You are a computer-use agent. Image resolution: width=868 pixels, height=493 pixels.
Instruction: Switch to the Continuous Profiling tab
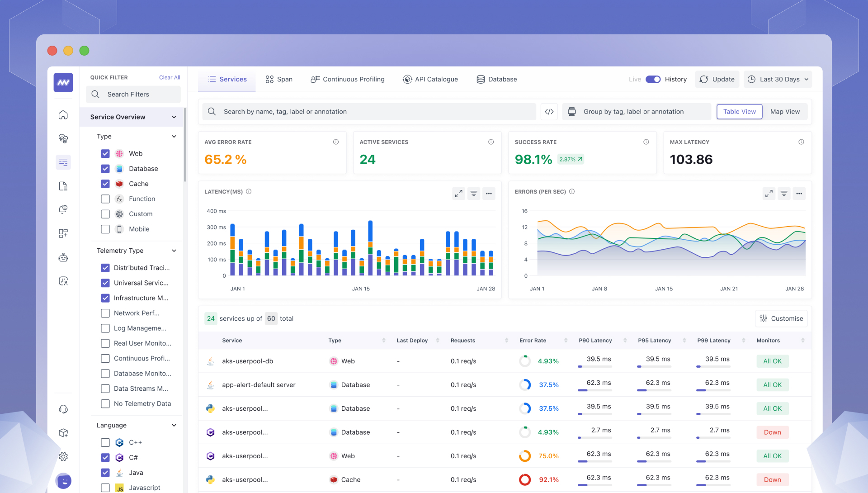pos(347,79)
